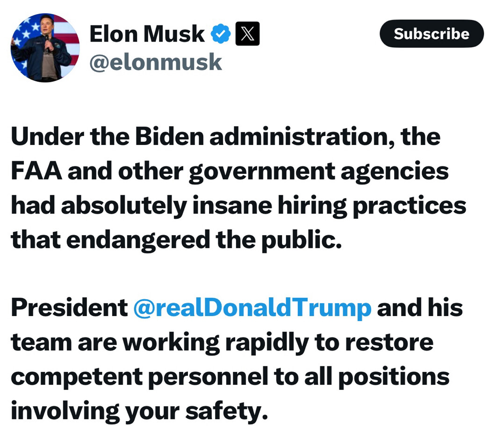The image size is (504, 445).
Task: Click the phrase "insane hiring practices"
Action: pos(329,207)
